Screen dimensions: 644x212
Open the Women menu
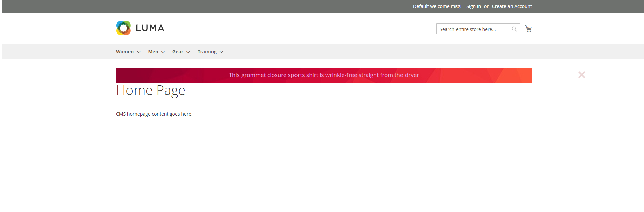point(125,52)
